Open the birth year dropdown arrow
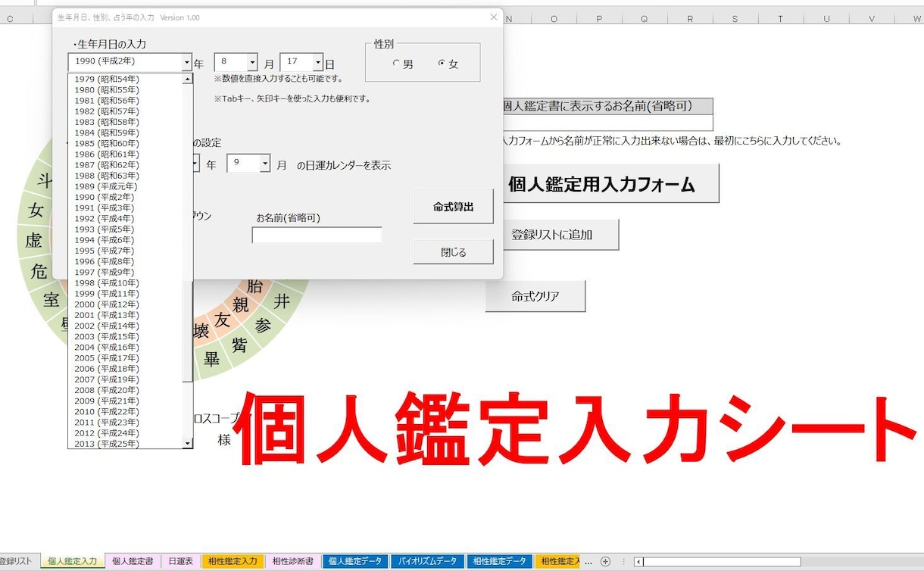This screenshot has width=924, height=571. (x=187, y=62)
